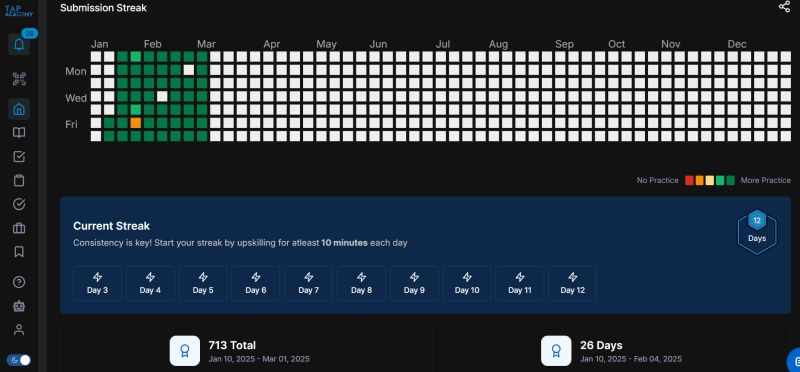The height and width of the screenshot is (372, 800).
Task: Select the Day 12 streak tile
Action: coord(572,283)
